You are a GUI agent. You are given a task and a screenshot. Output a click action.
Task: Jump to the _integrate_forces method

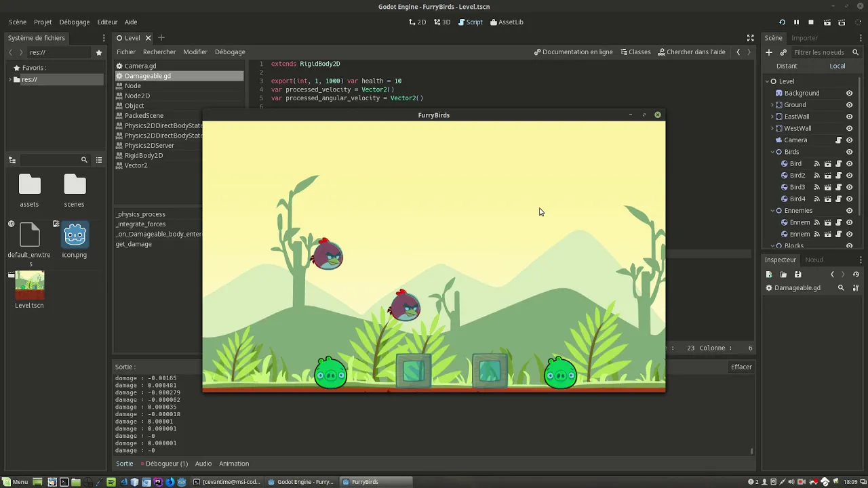tap(140, 224)
